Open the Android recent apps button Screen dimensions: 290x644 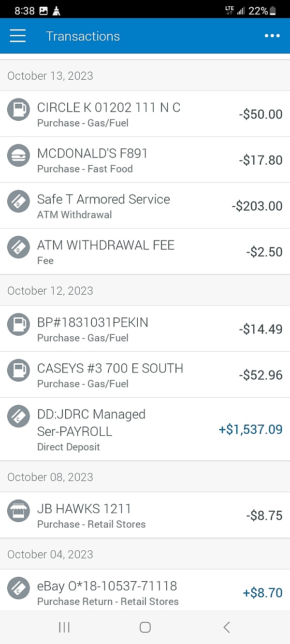[64, 627]
